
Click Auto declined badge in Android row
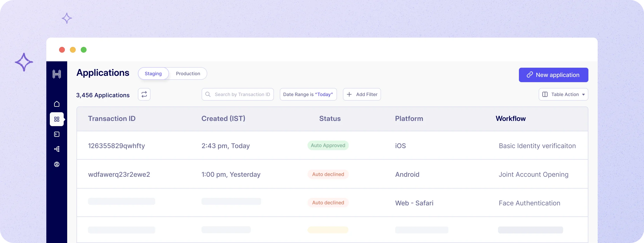tap(328, 174)
